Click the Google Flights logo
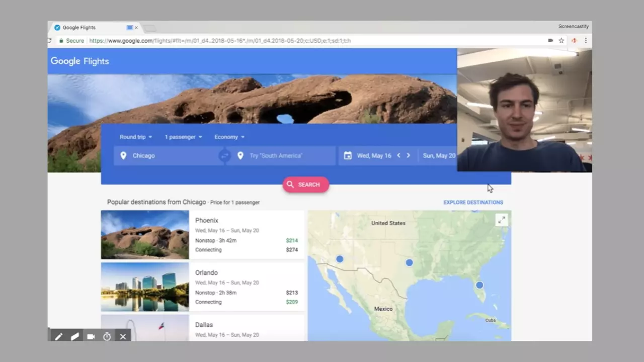The image size is (644, 362). (79, 61)
